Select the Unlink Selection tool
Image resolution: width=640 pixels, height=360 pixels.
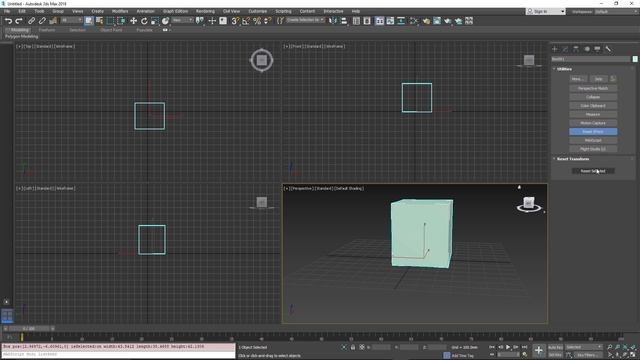pos(42,21)
